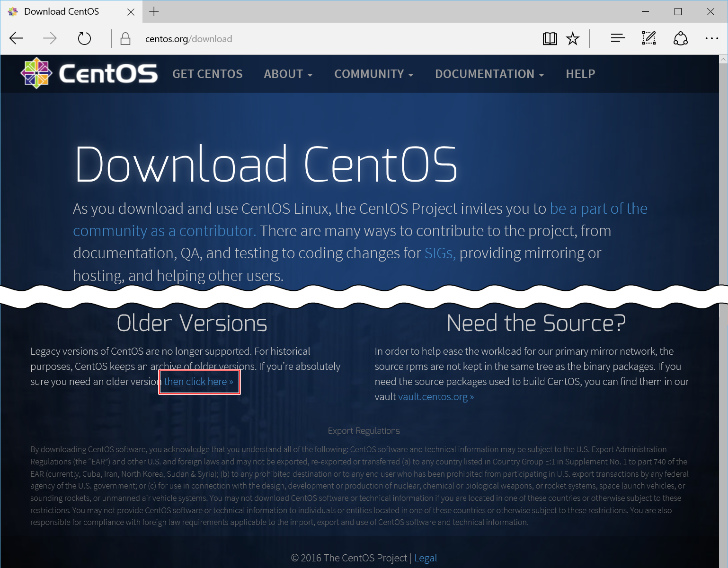This screenshot has height=568, width=728.
Task: Open the HELP menu item
Action: (580, 74)
